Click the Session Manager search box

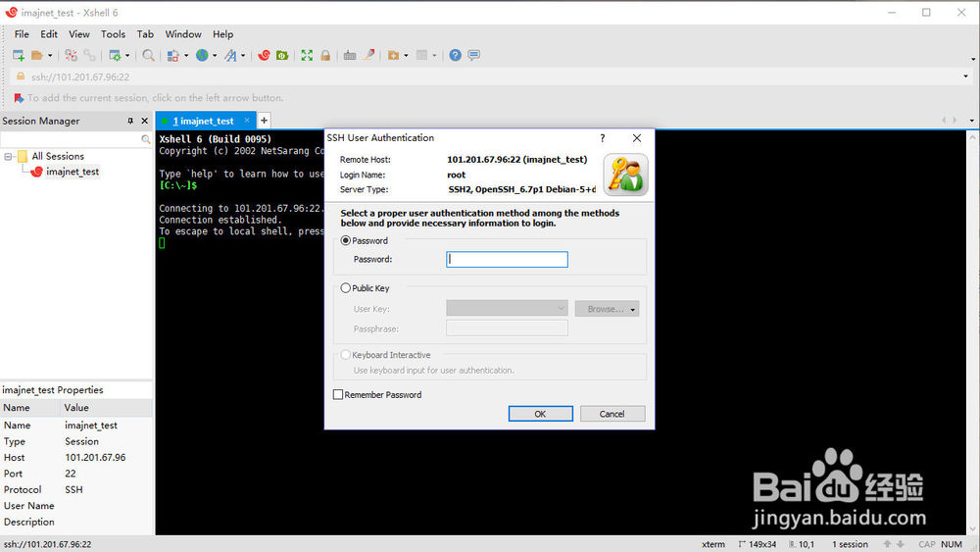tap(70, 139)
